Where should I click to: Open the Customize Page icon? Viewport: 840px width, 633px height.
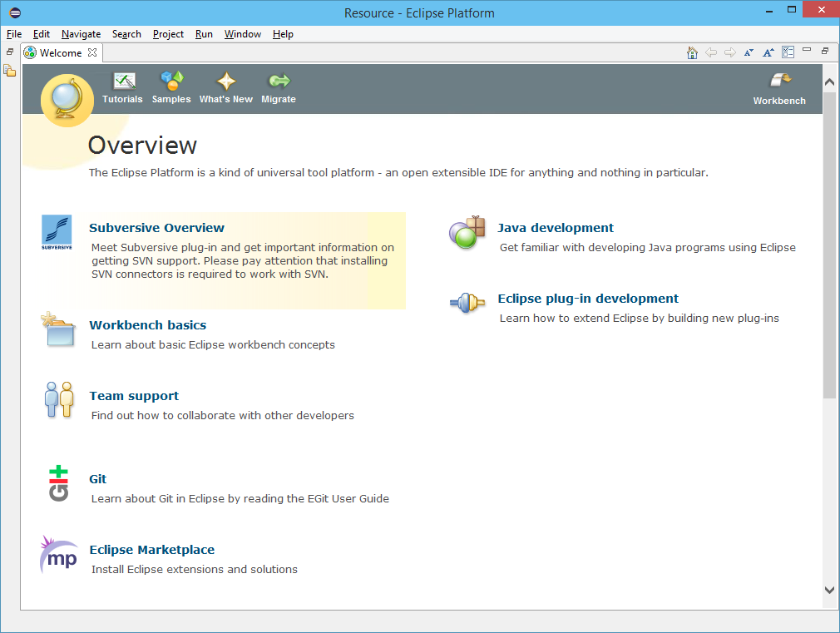[788, 52]
